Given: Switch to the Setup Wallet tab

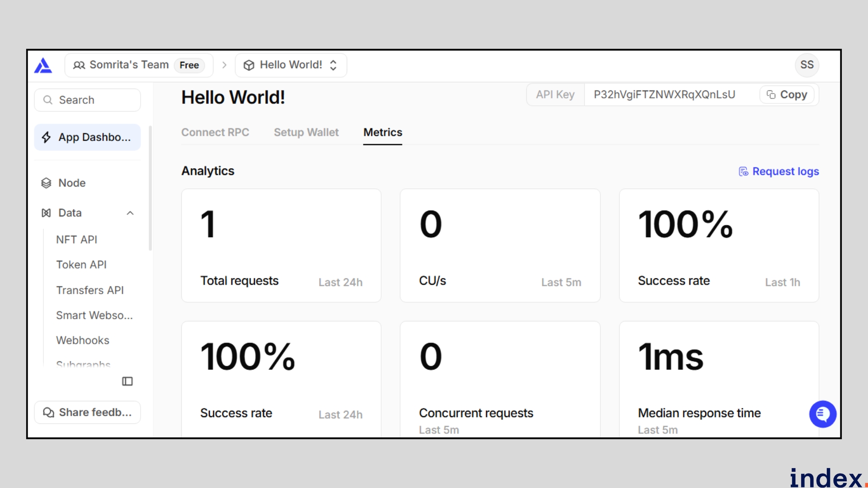Looking at the screenshot, I should point(306,132).
